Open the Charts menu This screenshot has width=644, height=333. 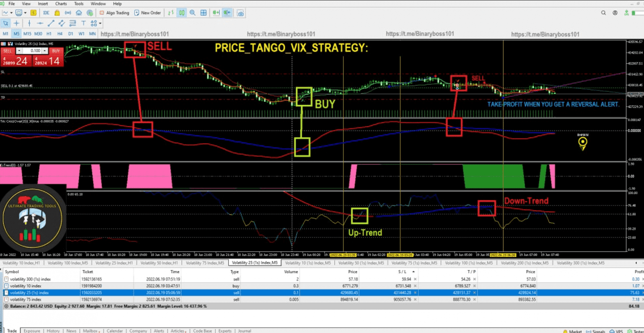point(61,3)
